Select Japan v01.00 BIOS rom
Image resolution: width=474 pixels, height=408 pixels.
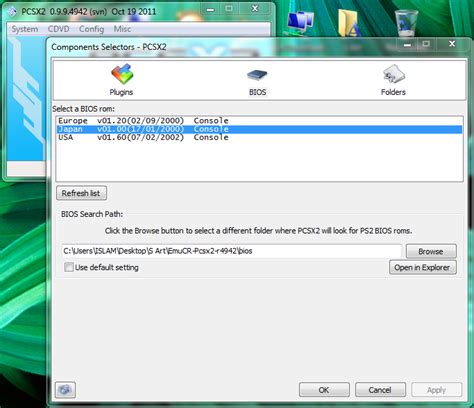tap(259, 129)
